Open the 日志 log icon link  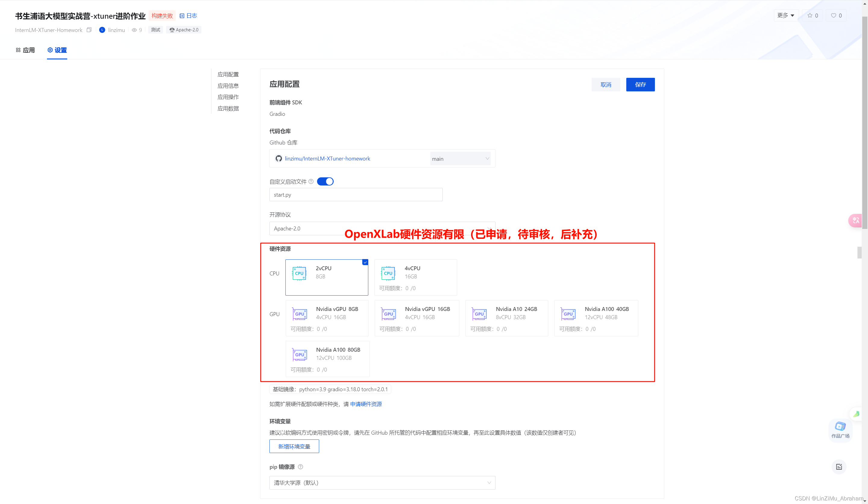coord(188,15)
